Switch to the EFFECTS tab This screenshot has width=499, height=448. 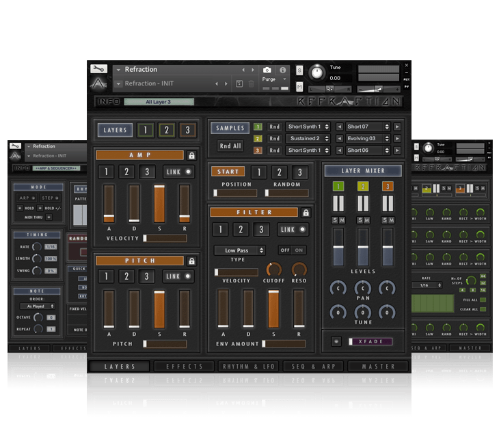point(185,367)
